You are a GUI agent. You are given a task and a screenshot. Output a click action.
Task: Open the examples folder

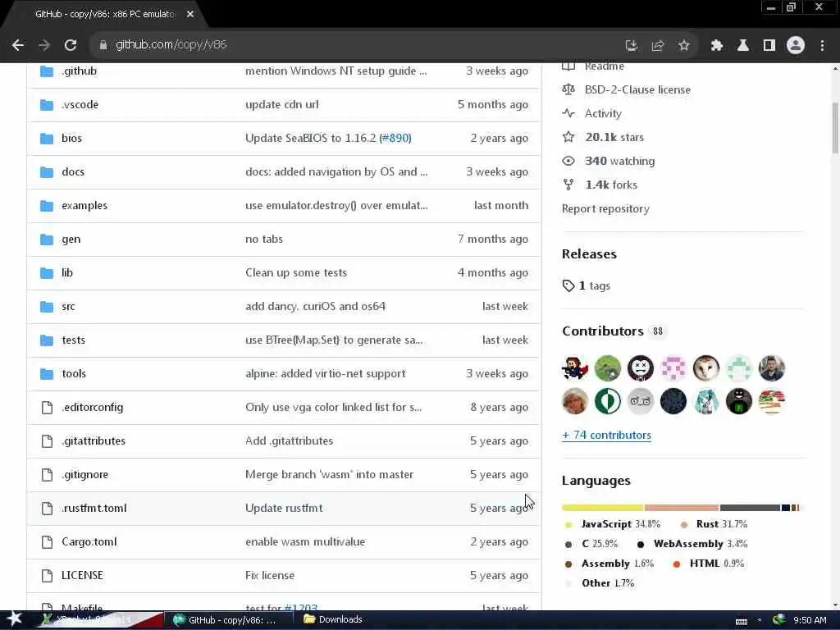84,206
